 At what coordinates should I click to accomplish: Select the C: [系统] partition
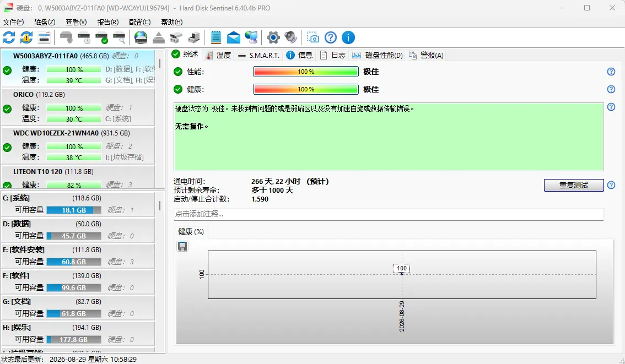point(78,204)
